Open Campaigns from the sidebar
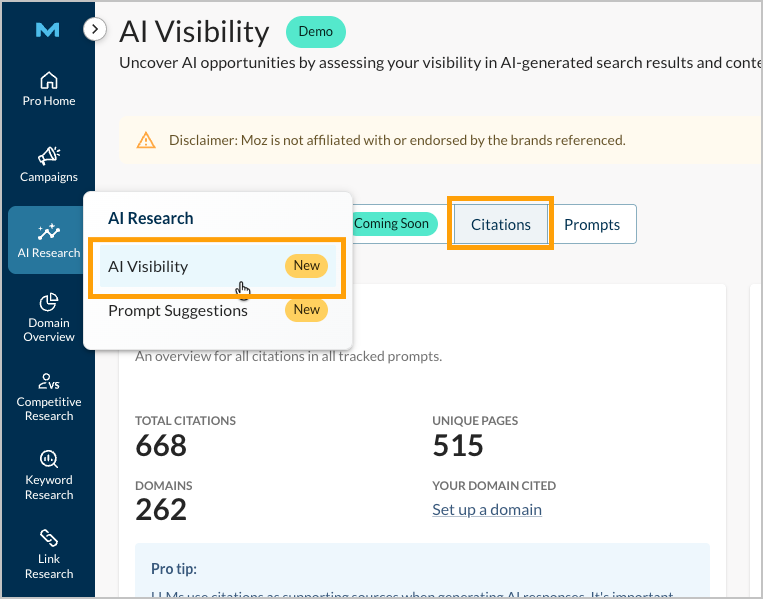763x599 pixels. point(49,164)
